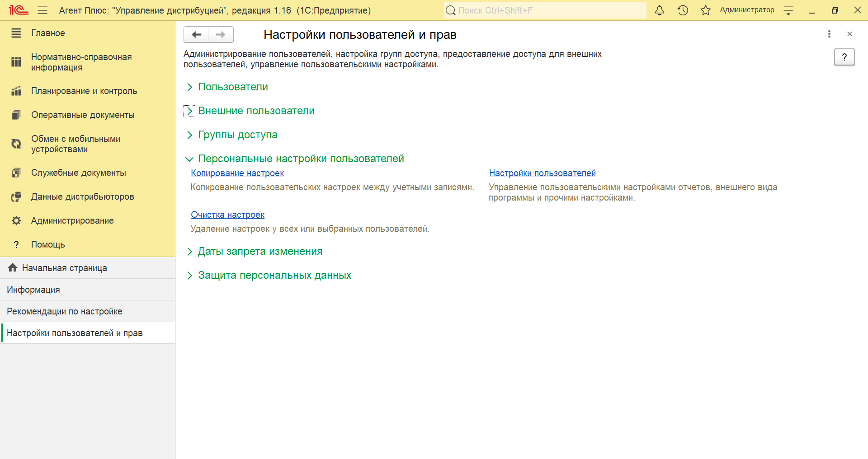Image resolution: width=868 pixels, height=459 pixels.
Task: Restore the application window
Action: coord(835,10)
